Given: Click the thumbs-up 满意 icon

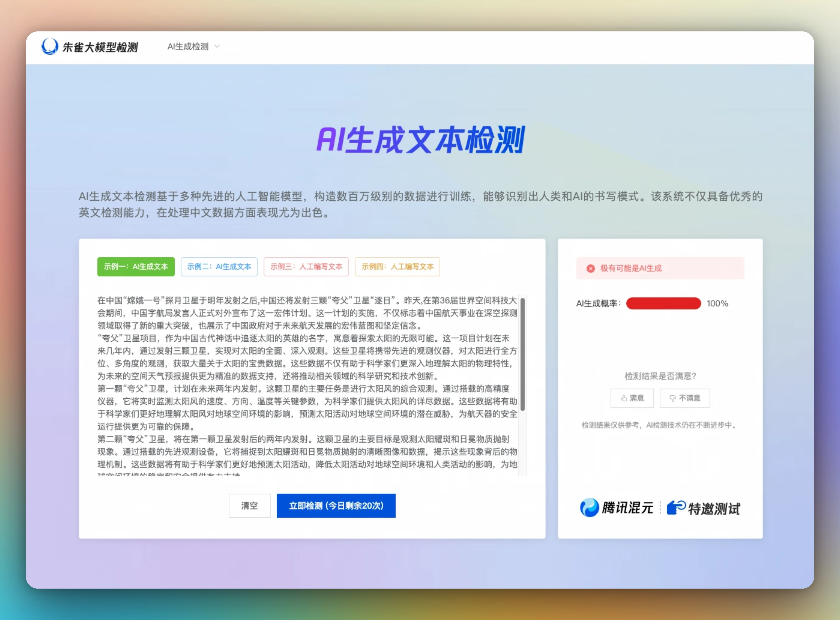Looking at the screenshot, I should point(623,398).
